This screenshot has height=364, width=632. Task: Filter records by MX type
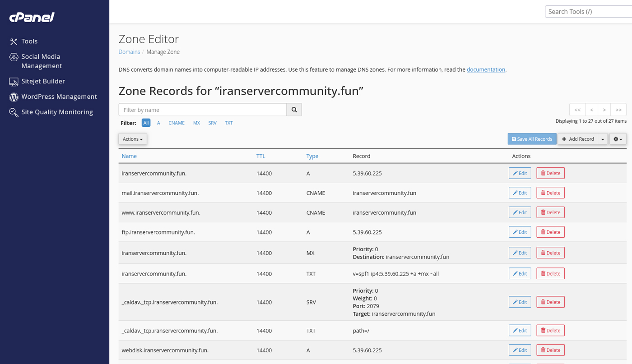(196, 123)
